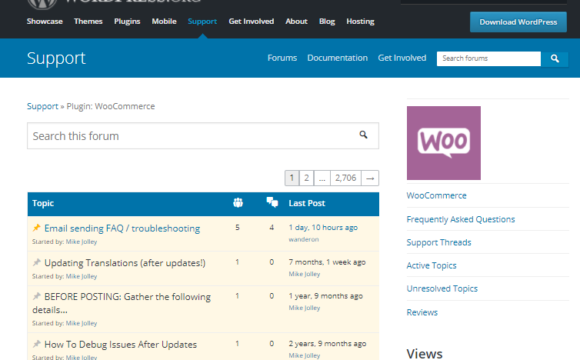The image size is (580, 360).
Task: Open the Updating Translations (after updates!) topic
Action: [x=125, y=263]
